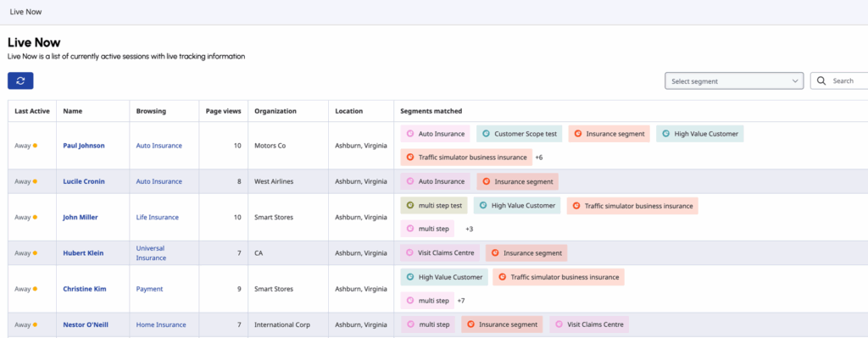Screen dimensions: 868x338
Task: Click Christine Kim's multi step segment tag
Action: point(427,301)
